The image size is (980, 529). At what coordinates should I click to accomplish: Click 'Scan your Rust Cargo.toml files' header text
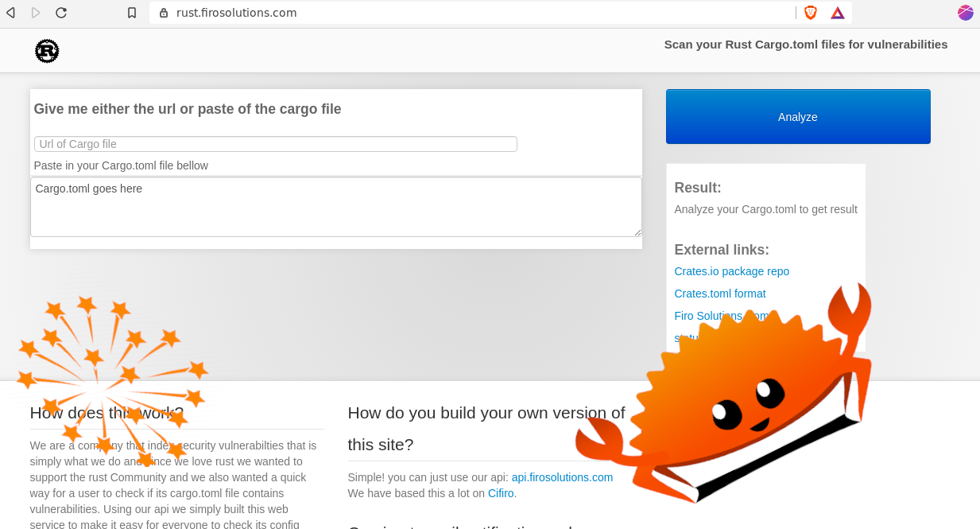pos(806,45)
